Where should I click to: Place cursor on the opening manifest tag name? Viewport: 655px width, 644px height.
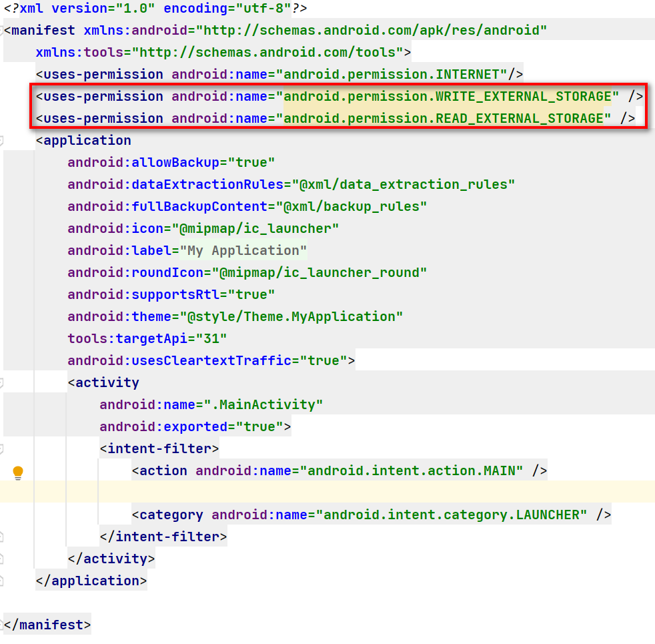coord(43,31)
